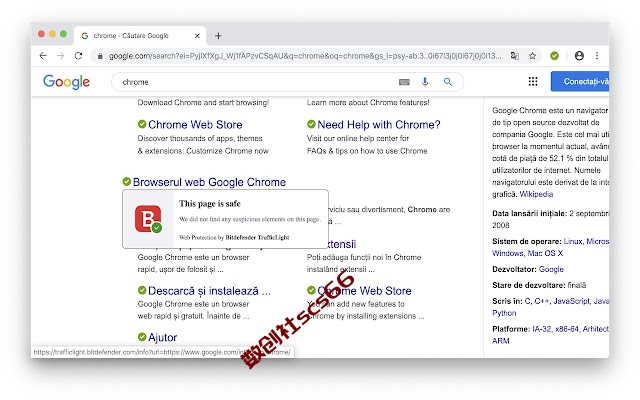The height and width of the screenshot is (400, 640).
Task: Click the Google logo
Action: 67,82
